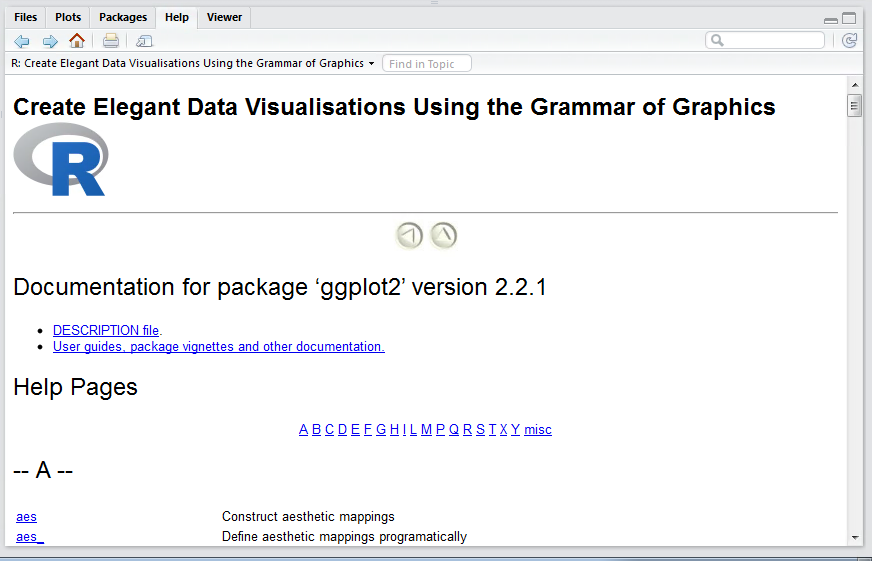Open the aes help page
The image size is (872, 561).
pyautogui.click(x=26, y=517)
